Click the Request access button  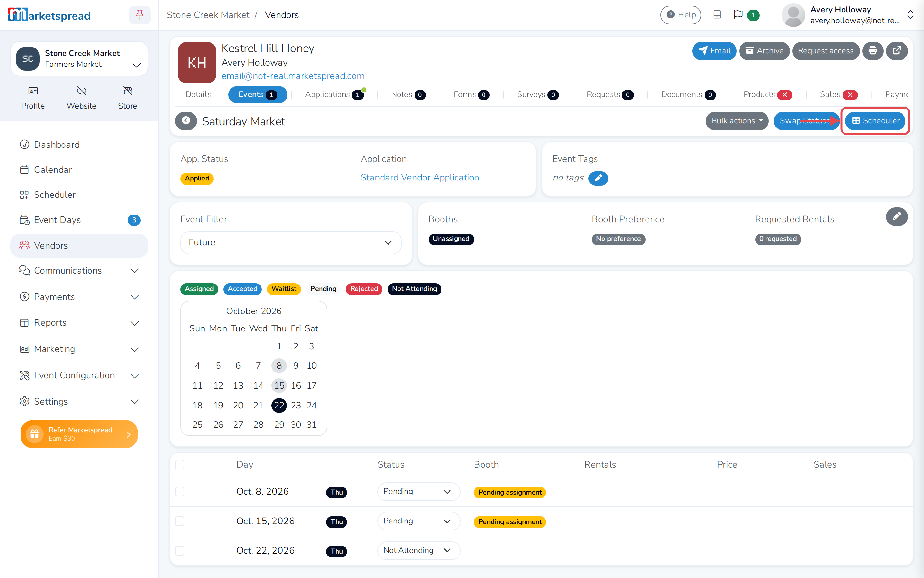826,51
